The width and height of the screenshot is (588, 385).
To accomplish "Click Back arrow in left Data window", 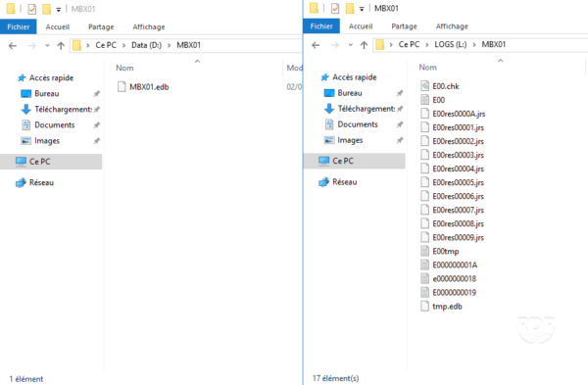I will click(13, 46).
